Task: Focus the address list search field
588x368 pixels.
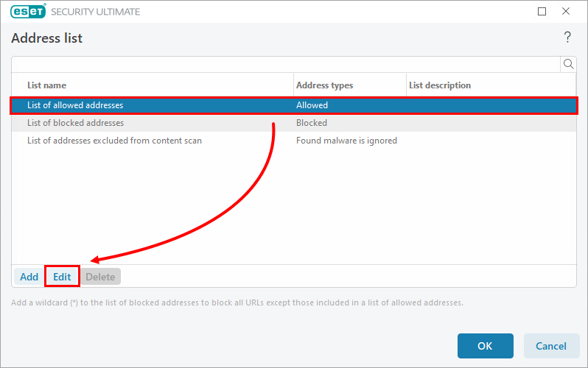Action: tap(286, 64)
